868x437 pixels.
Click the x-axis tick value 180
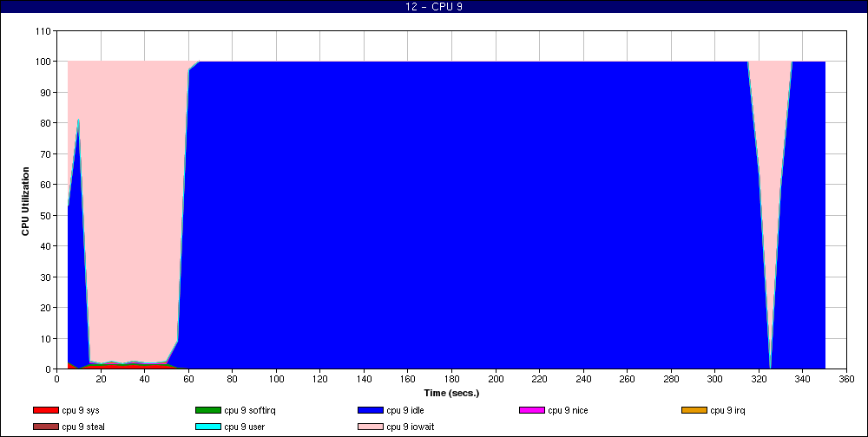click(451, 379)
